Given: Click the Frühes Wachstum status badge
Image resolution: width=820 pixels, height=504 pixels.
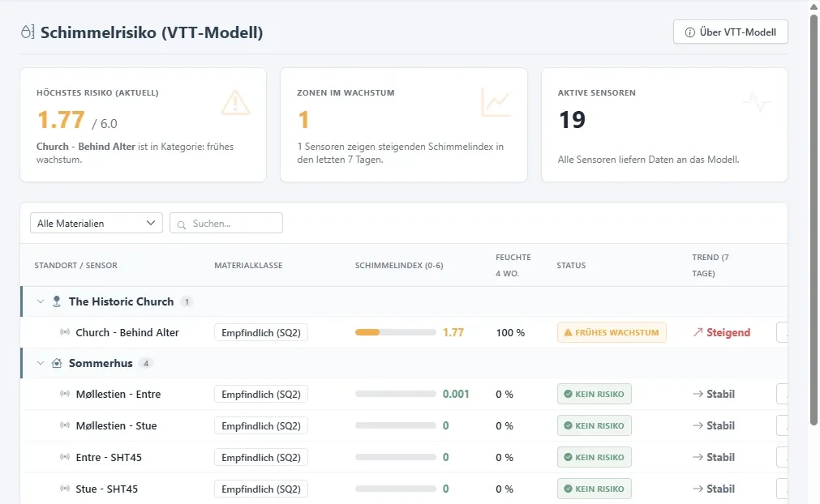Looking at the screenshot, I should point(612,332).
